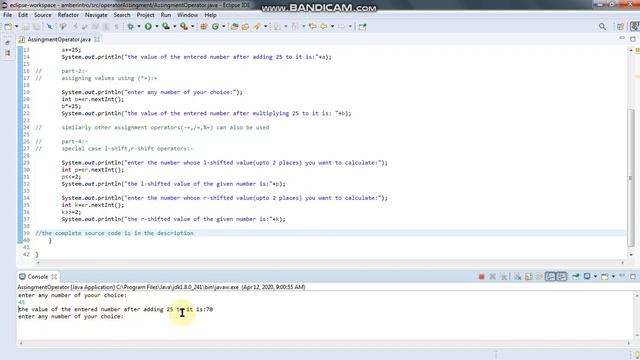
Task: Close the Console view tab
Action: coord(54,277)
